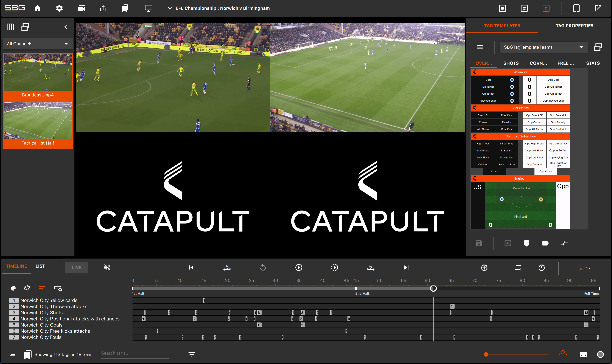Open the bookmarks icon in top bar
The width and height of the screenshot is (612, 364).
pos(125,8)
